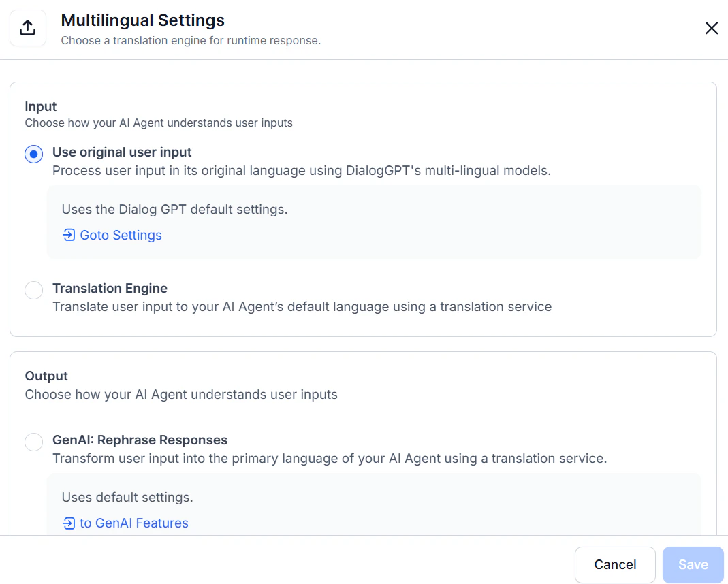
Task: Select the Translation Engine option
Action: [33, 290]
